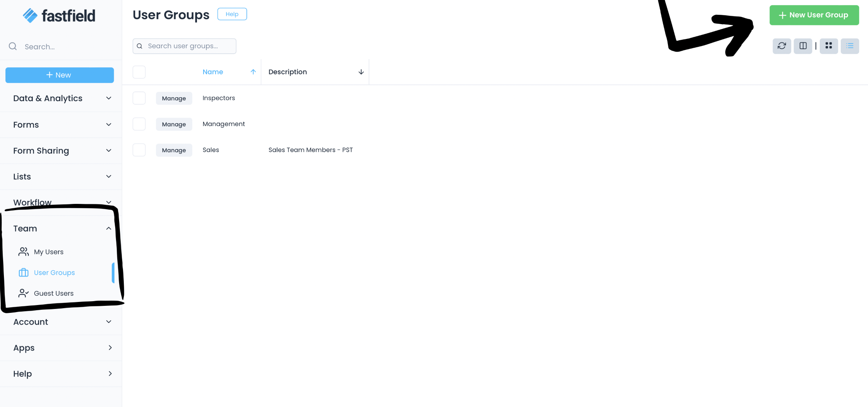The width and height of the screenshot is (868, 407).
Task: Open Guest Users in sidebar
Action: point(53,293)
